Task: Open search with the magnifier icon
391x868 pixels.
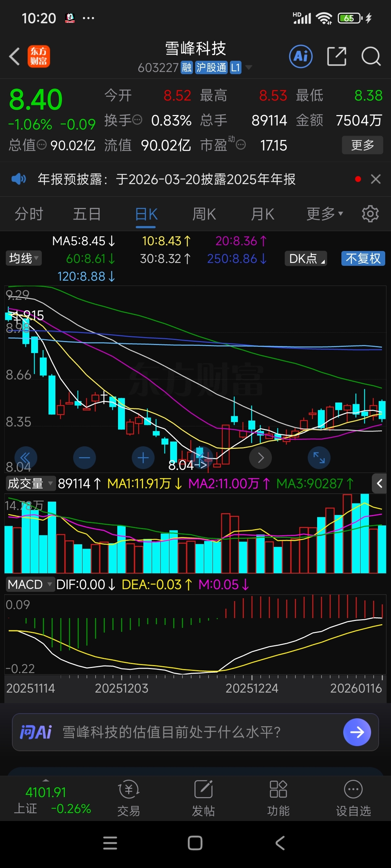Action: [x=371, y=56]
